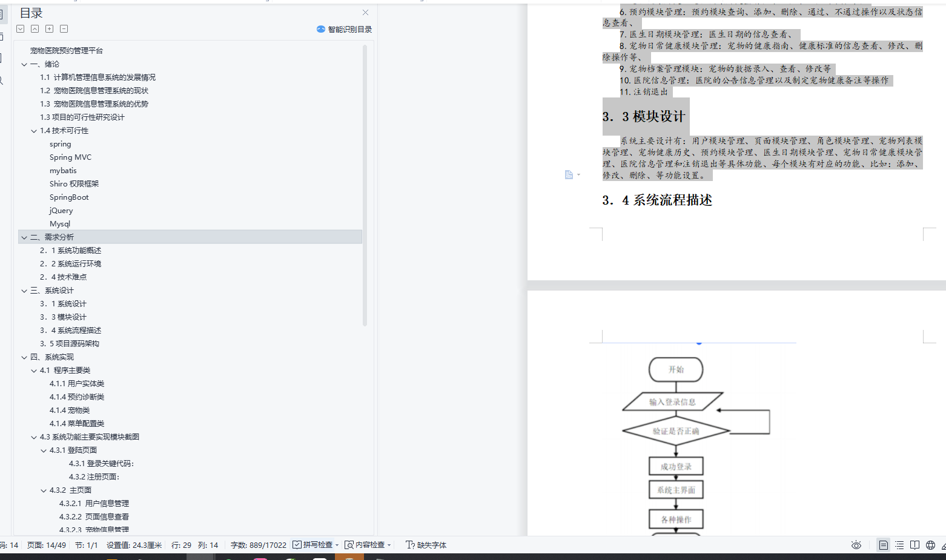The image size is (946, 560).
Task: Collapse the 一、绪论 section
Action: pyautogui.click(x=24, y=64)
